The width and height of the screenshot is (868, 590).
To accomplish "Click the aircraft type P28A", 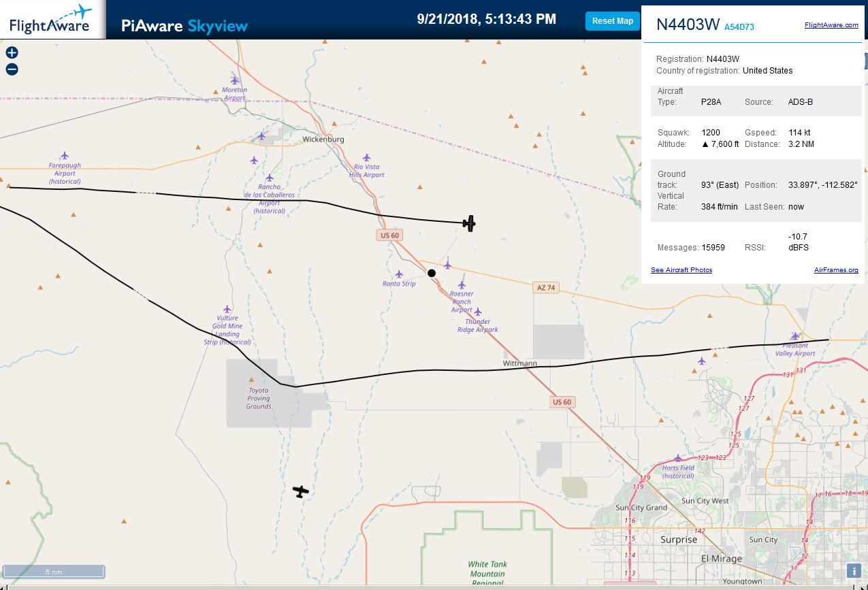I will click(x=711, y=102).
